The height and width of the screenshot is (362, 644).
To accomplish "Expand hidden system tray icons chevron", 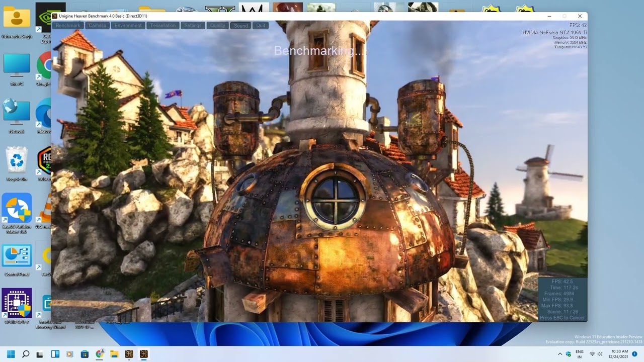I will [560, 354].
